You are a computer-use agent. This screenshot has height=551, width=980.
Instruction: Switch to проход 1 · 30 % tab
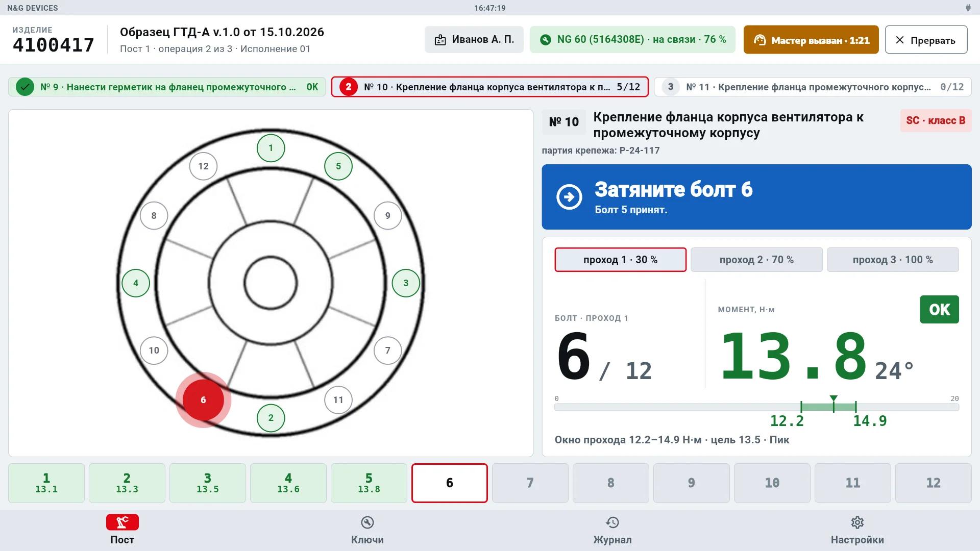pos(620,260)
